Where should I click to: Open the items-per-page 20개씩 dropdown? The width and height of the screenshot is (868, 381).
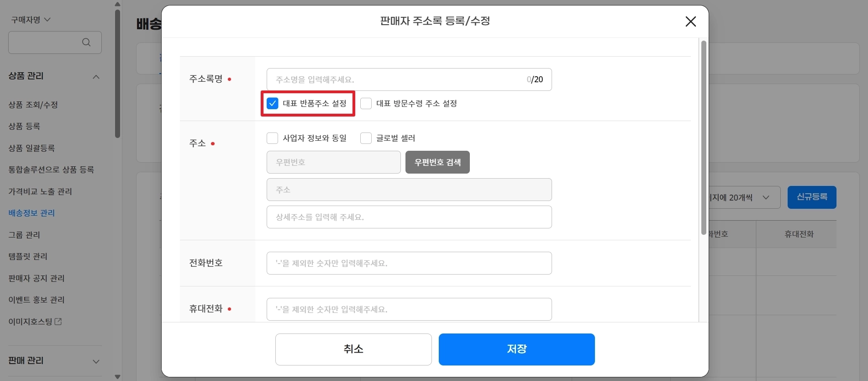[x=743, y=197]
